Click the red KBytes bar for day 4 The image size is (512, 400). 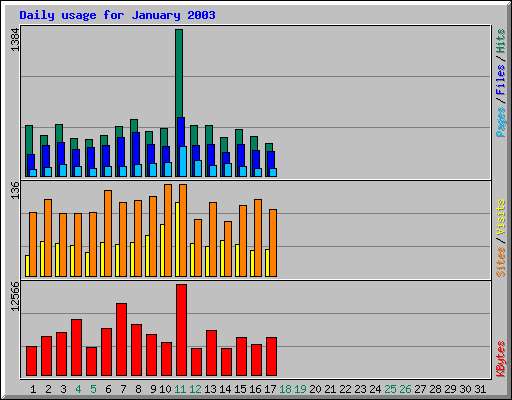click(76, 348)
